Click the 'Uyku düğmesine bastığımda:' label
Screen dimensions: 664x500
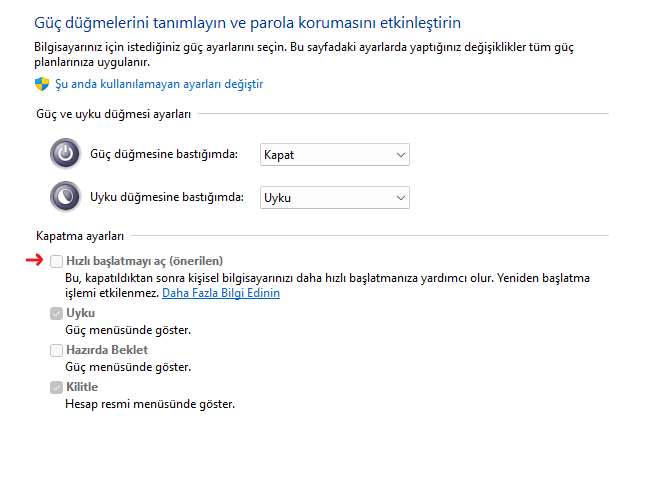coord(167,197)
